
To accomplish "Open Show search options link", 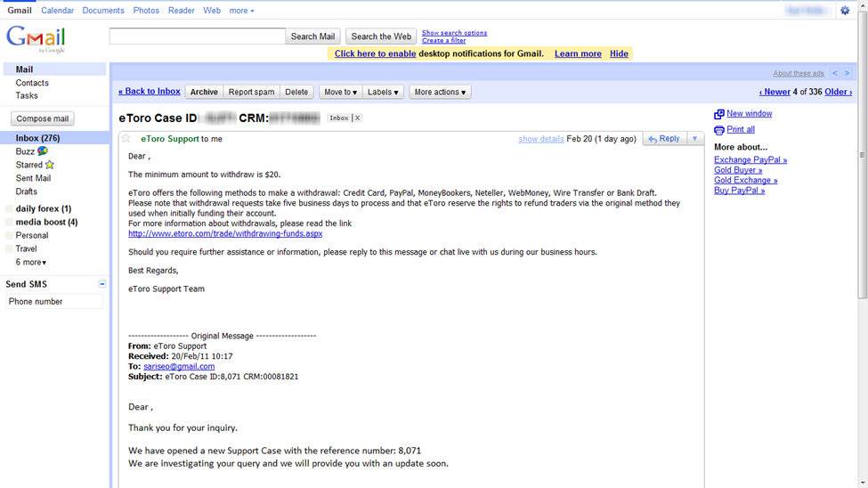I will coord(455,33).
